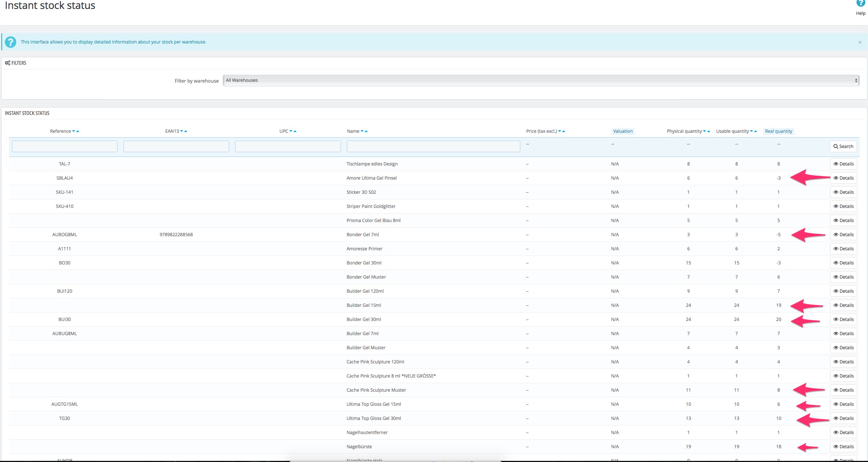Focus the EAN13 filter input field
Image resolution: width=868 pixels, height=462 pixels.
click(176, 146)
